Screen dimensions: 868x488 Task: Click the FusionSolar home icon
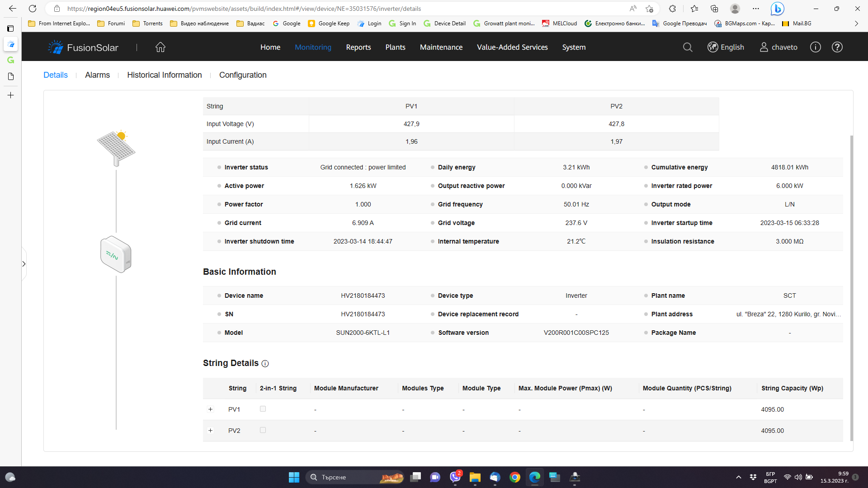tap(160, 47)
